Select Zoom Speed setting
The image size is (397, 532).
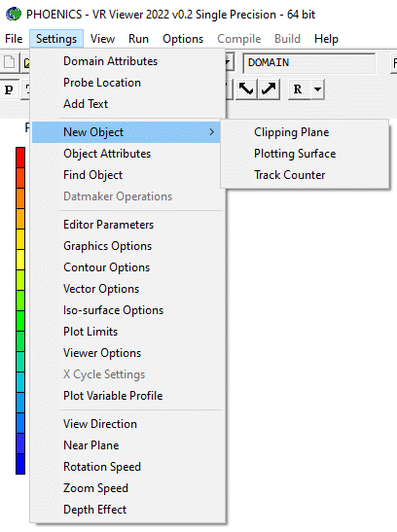pyautogui.click(x=127, y=487)
